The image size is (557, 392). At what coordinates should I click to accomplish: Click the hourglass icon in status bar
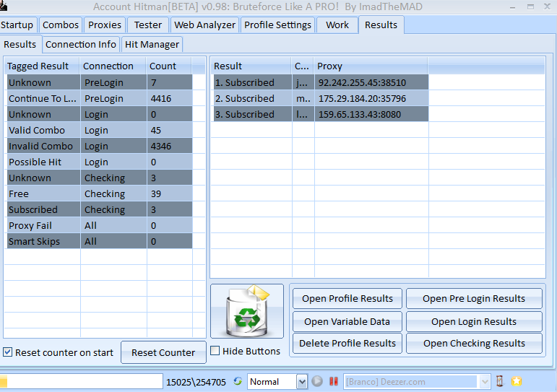pyautogui.click(x=500, y=381)
